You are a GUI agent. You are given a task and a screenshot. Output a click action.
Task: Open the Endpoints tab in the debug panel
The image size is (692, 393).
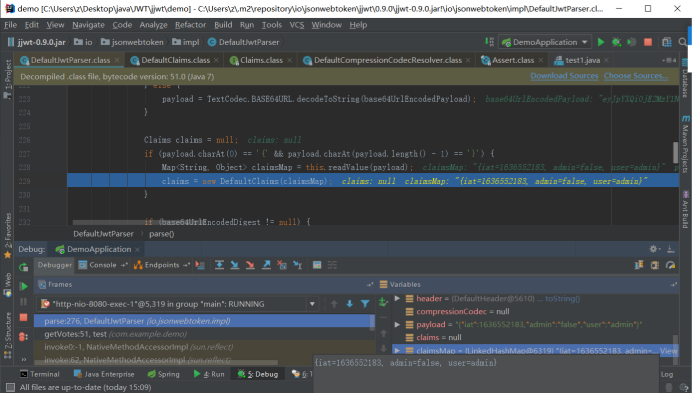161,265
